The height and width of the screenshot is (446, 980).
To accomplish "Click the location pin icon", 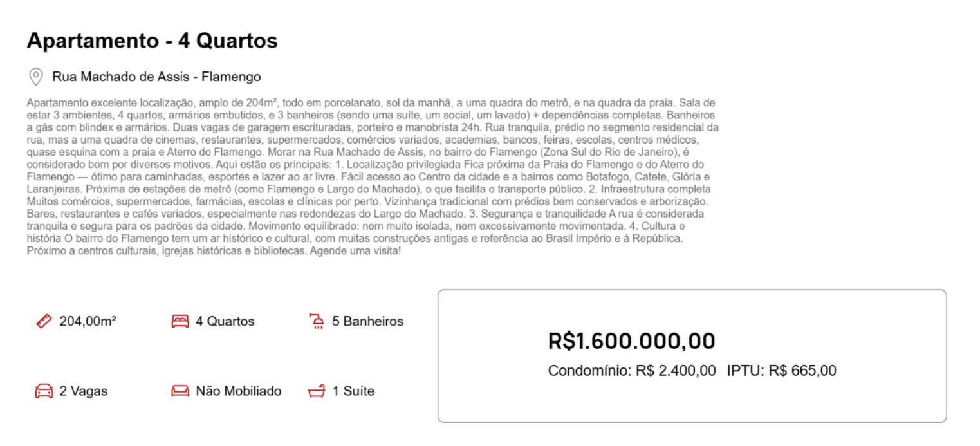I will click(x=36, y=77).
